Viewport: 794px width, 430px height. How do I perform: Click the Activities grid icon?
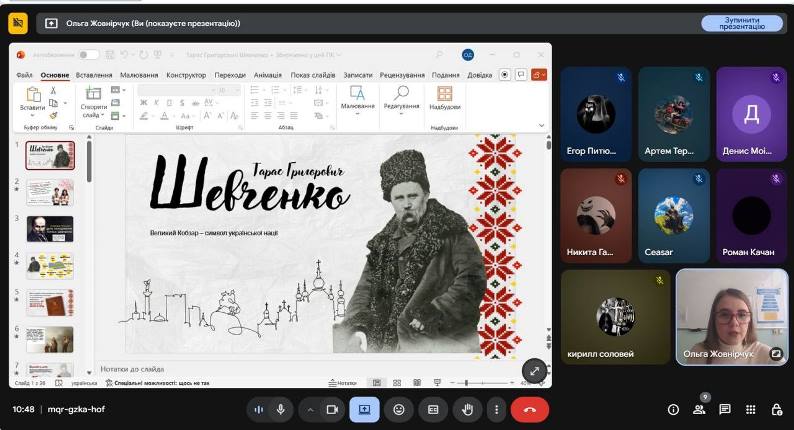[750, 409]
